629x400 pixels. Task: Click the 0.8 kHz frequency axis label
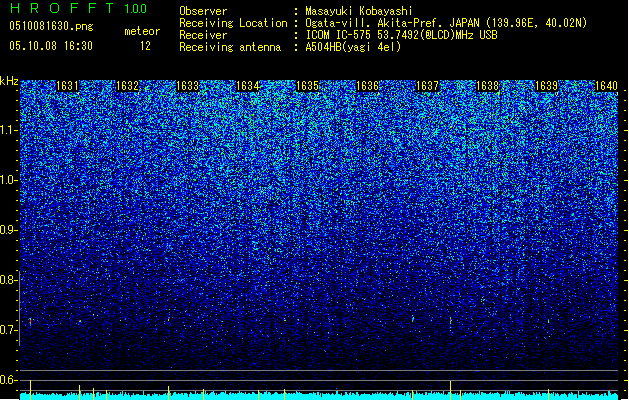point(9,280)
